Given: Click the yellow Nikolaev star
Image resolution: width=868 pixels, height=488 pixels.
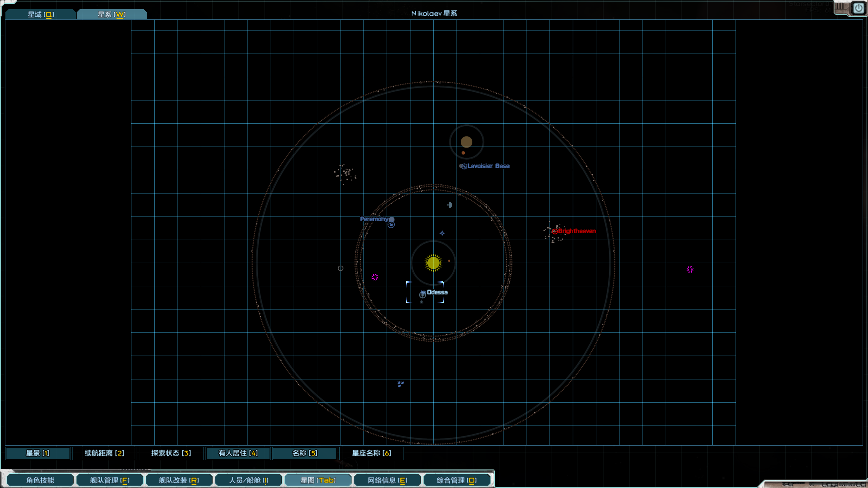Looking at the screenshot, I should click(x=433, y=263).
